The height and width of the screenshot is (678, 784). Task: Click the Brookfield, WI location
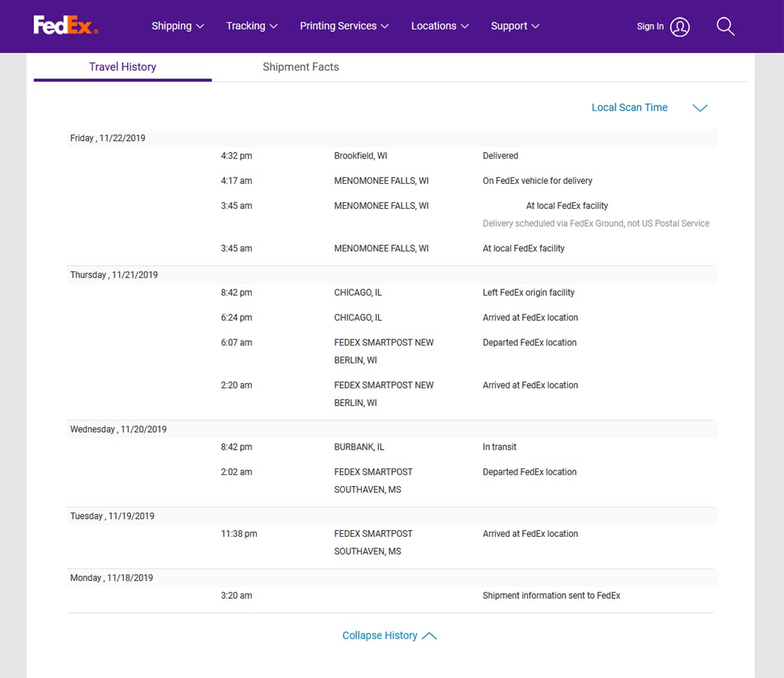[x=360, y=156]
